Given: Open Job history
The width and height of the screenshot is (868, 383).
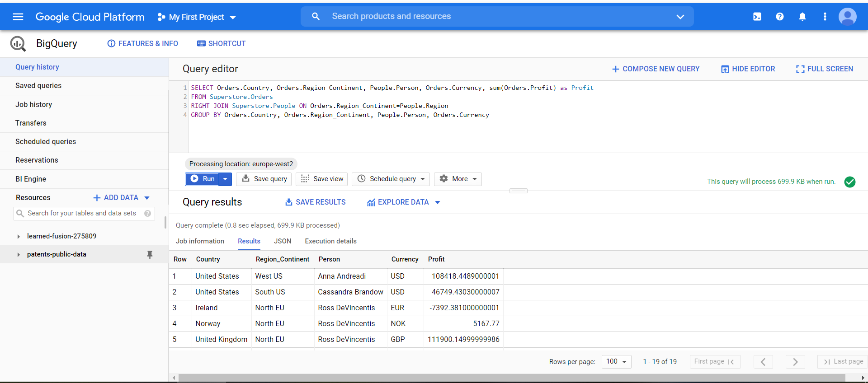Looking at the screenshot, I should point(84,104).
